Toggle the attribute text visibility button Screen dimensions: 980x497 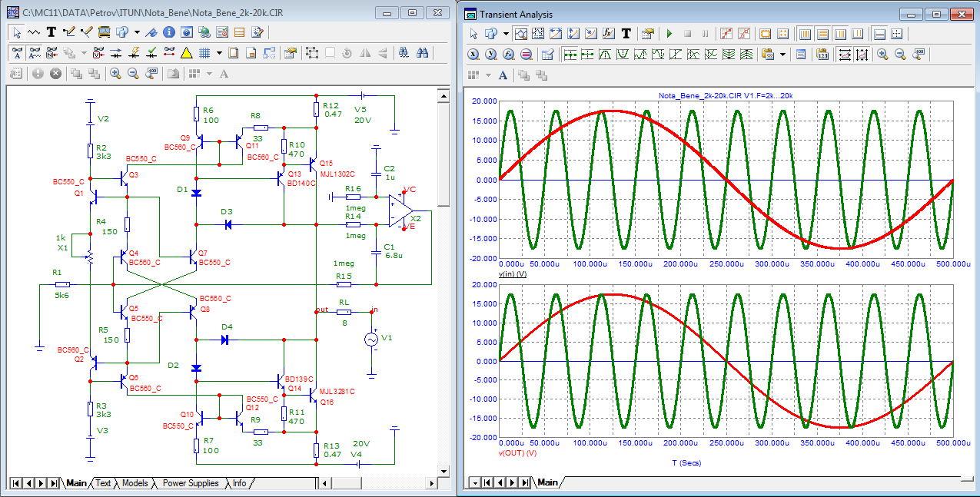tap(16, 53)
